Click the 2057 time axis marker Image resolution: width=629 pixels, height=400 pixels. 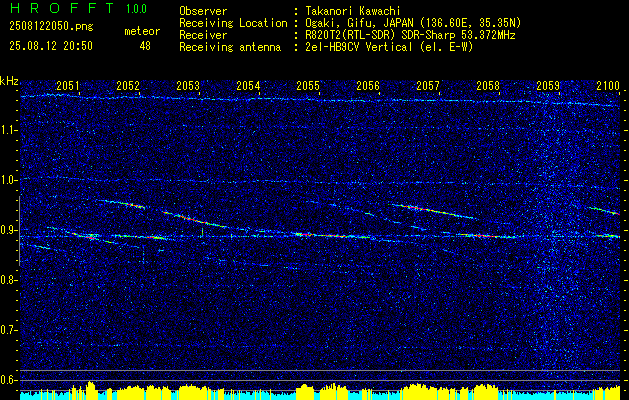[428, 85]
